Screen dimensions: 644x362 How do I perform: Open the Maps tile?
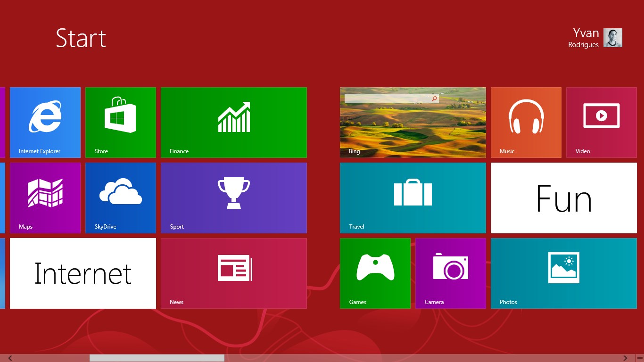click(45, 197)
